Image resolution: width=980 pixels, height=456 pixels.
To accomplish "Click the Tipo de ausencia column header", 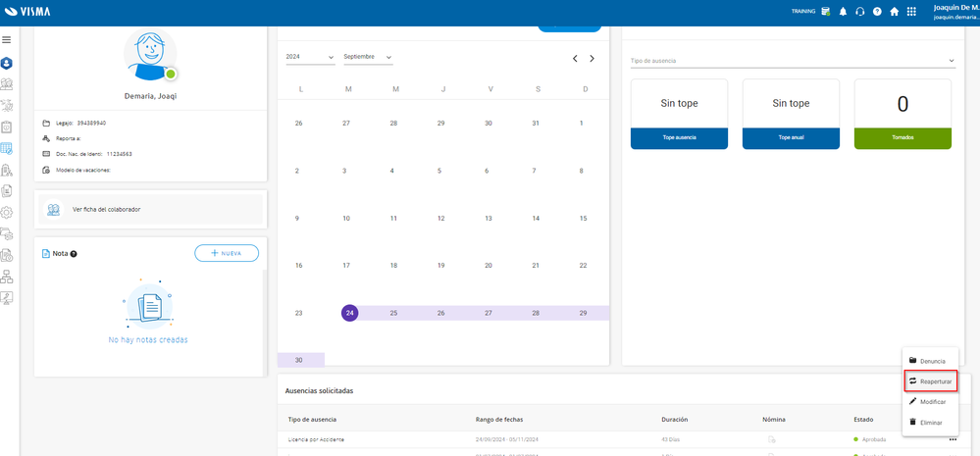I will click(312, 419).
